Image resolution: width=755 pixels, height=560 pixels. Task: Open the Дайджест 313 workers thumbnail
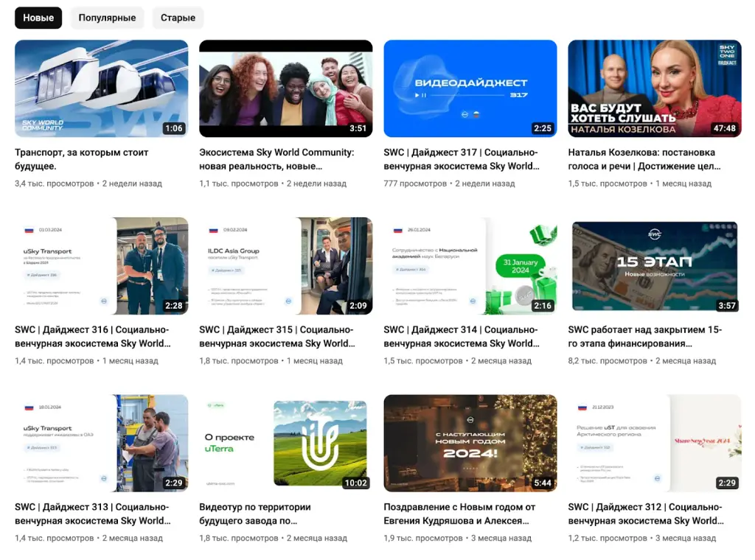click(x=102, y=443)
